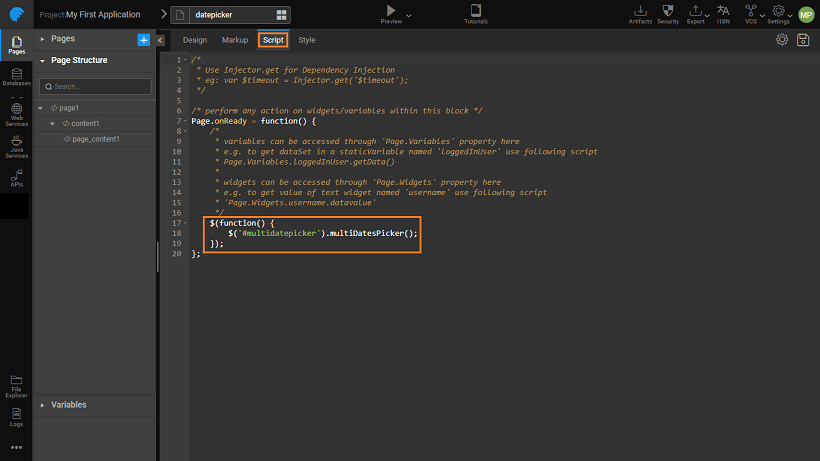Click the save icon in the editor

coord(803,40)
